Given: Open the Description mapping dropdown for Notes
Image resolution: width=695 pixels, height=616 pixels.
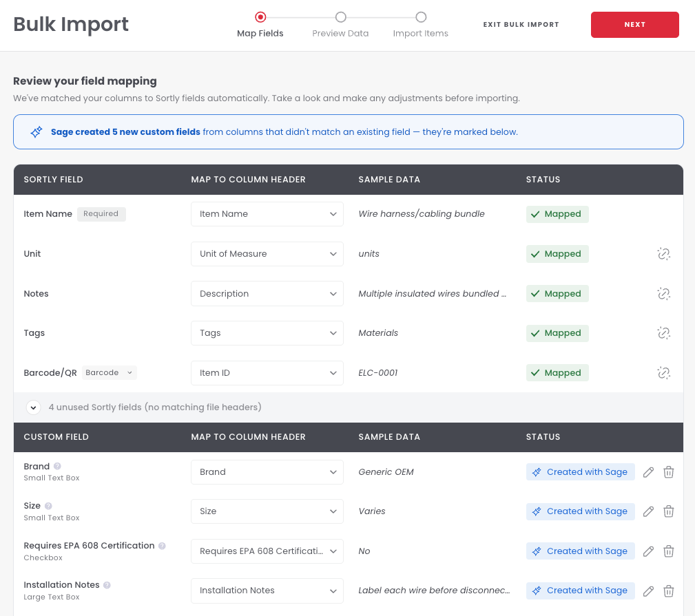Looking at the screenshot, I should click(267, 294).
